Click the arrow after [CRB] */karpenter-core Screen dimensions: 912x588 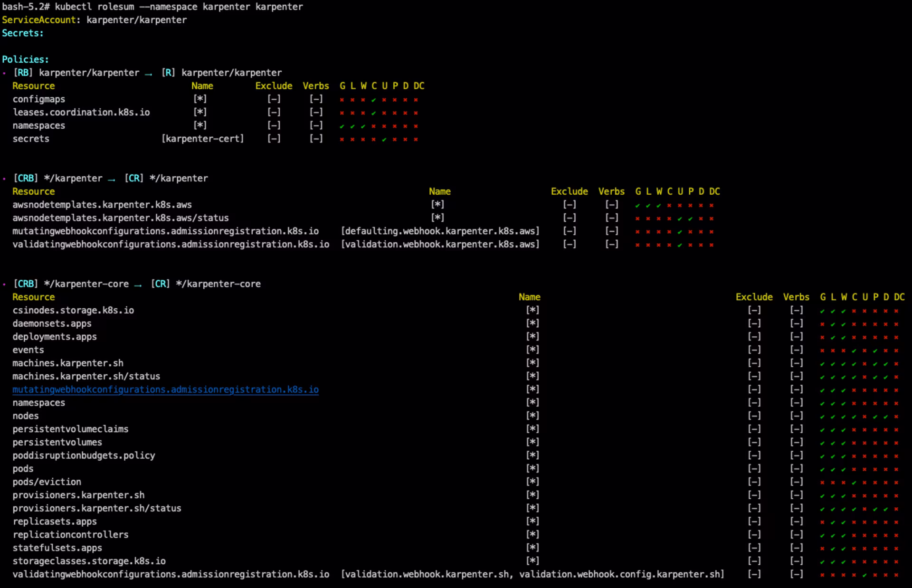[x=138, y=285]
